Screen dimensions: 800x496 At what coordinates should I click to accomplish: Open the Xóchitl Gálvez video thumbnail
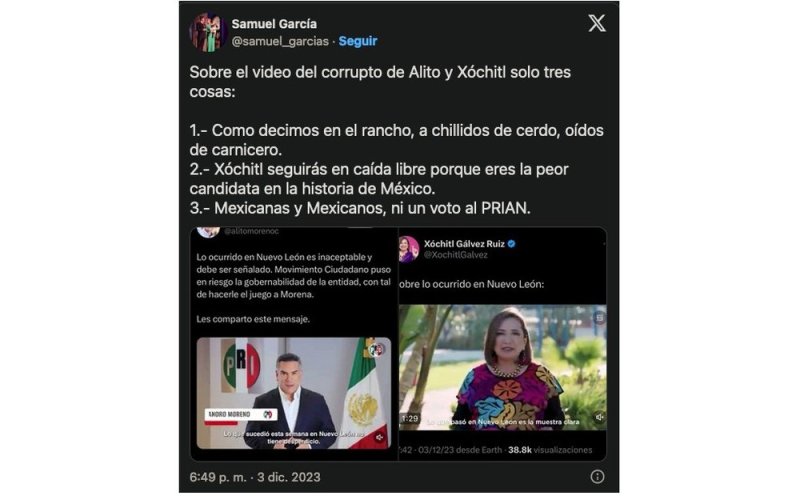[x=503, y=367]
